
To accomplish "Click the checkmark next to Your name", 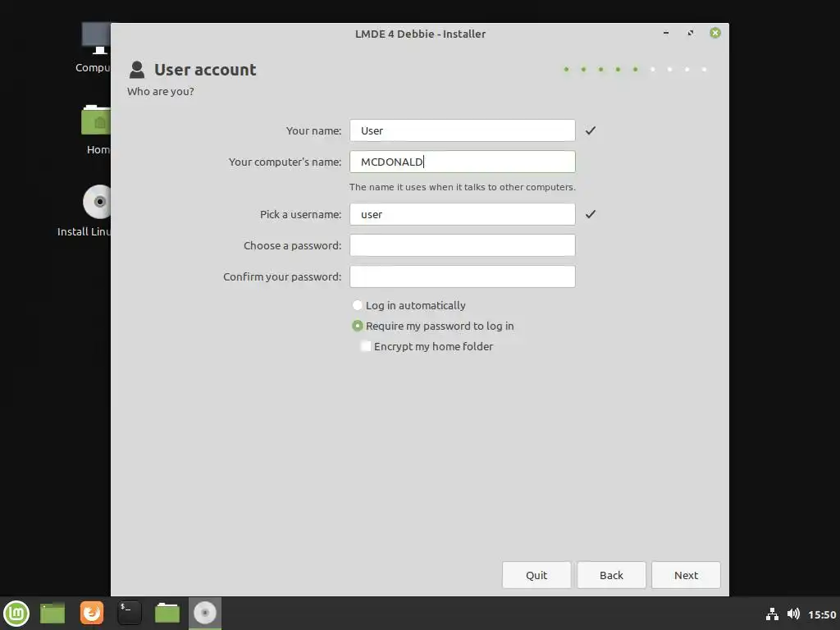I will pos(591,130).
